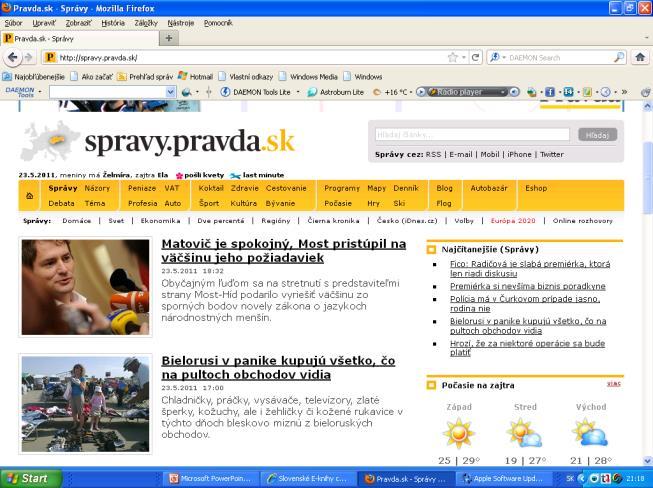Image resolution: width=653 pixels, height=488 pixels.
Task: Open the Šport section in yellow menu
Action: coord(209,203)
